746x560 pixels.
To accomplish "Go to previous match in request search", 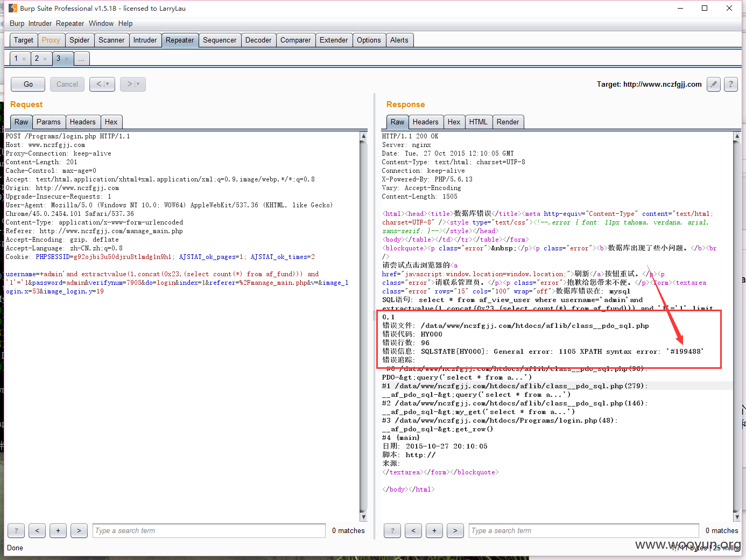I will pos(37,530).
